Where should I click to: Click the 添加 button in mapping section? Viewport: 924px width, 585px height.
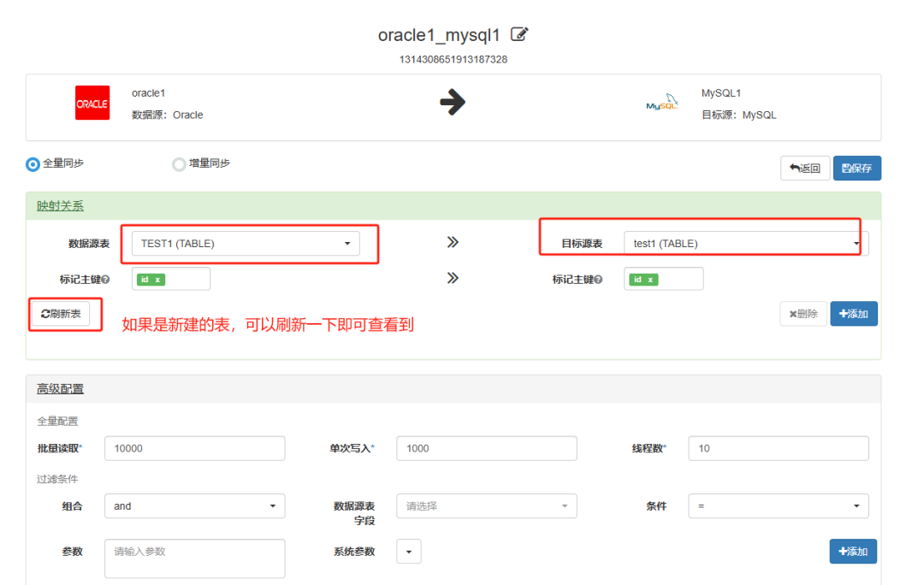[854, 314]
